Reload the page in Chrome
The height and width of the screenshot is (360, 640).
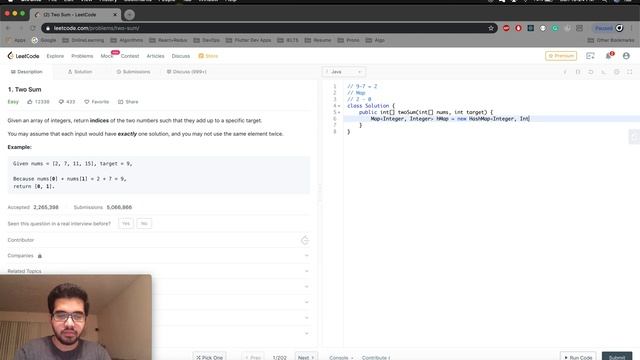coord(33,28)
